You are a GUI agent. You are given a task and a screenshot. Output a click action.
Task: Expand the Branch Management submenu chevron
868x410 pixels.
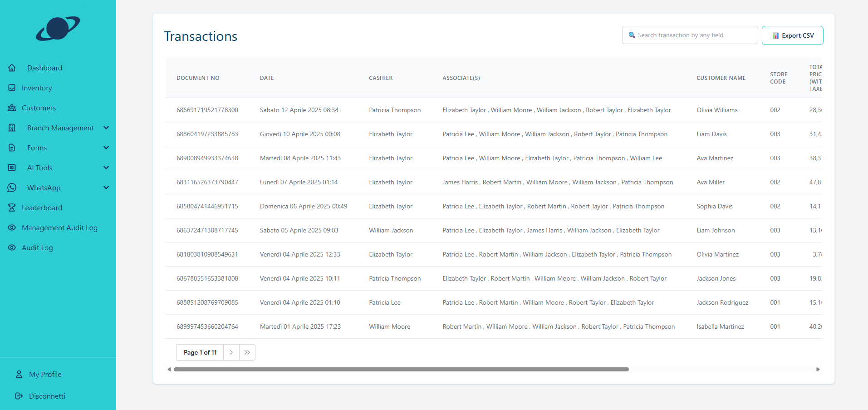[106, 128]
